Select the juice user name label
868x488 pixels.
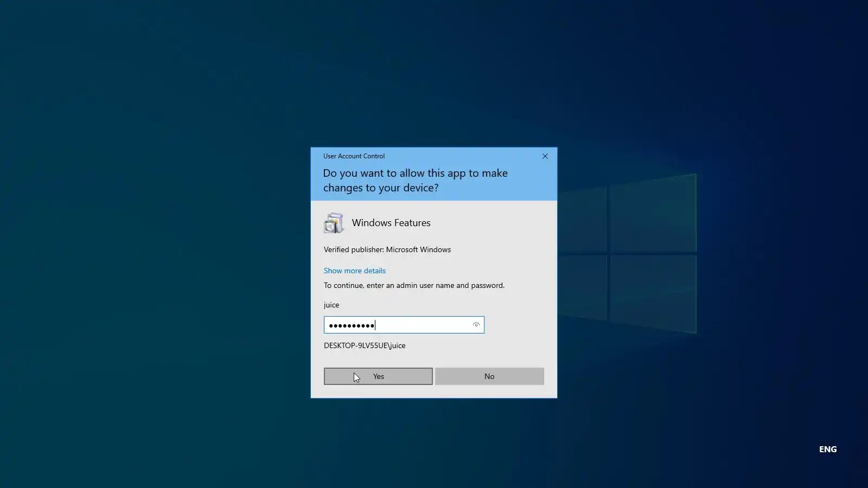click(331, 305)
